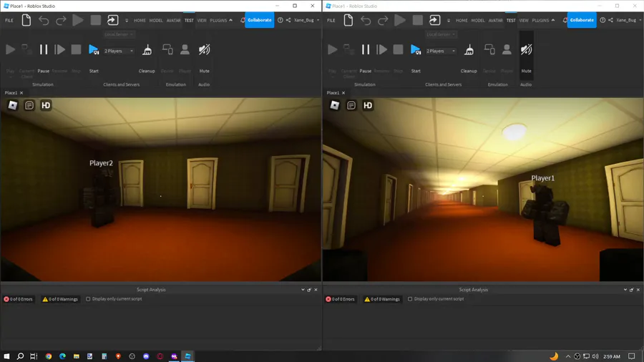Image resolution: width=644 pixels, height=362 pixels.
Task: Open the Roblox menu icon in Player2 viewport
Action: pos(13,105)
